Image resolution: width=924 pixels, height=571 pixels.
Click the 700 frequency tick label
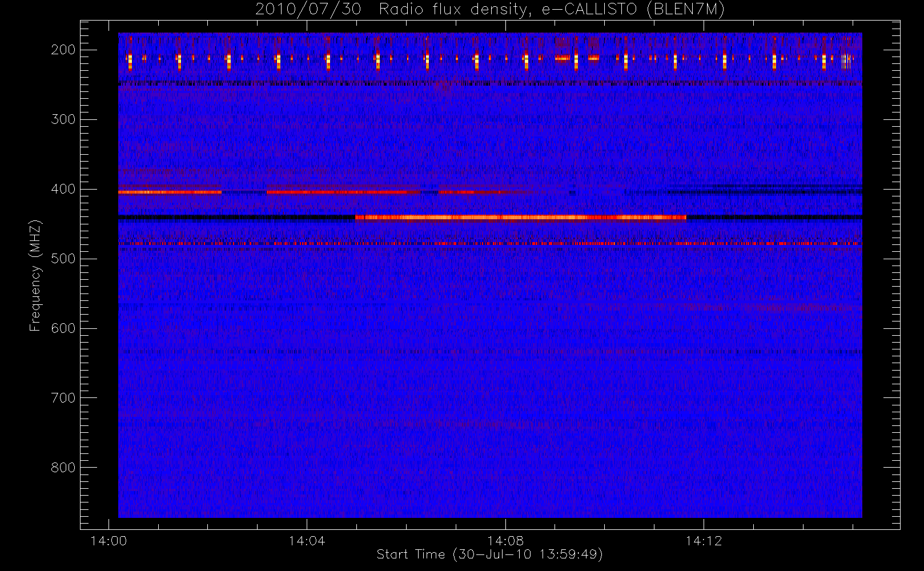(63, 398)
